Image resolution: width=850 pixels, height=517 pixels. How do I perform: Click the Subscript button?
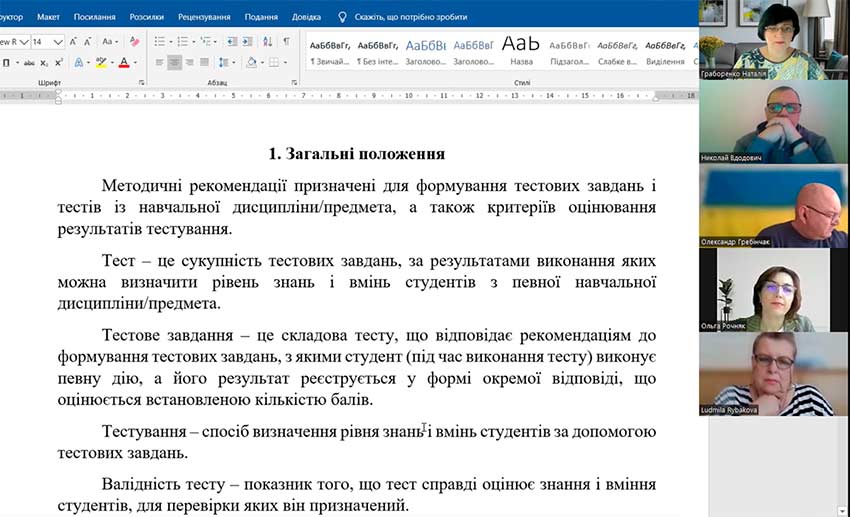[x=44, y=62]
